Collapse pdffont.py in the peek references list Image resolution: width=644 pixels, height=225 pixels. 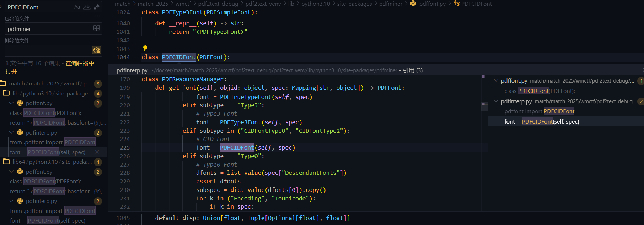[x=496, y=81]
